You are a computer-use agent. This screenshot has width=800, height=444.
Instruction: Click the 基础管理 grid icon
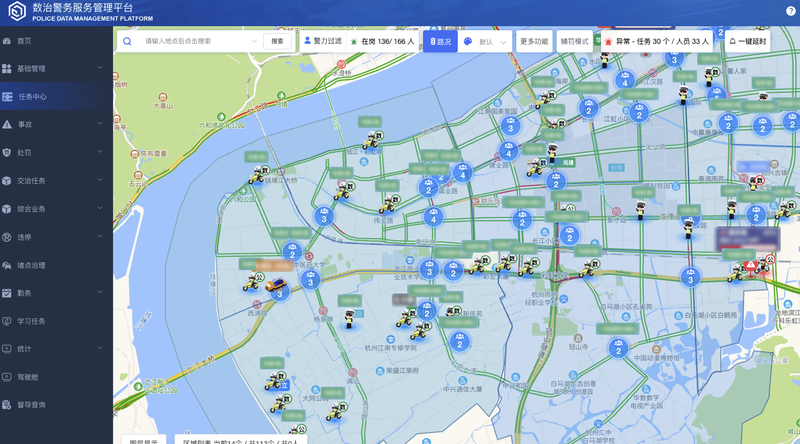pos(7,68)
